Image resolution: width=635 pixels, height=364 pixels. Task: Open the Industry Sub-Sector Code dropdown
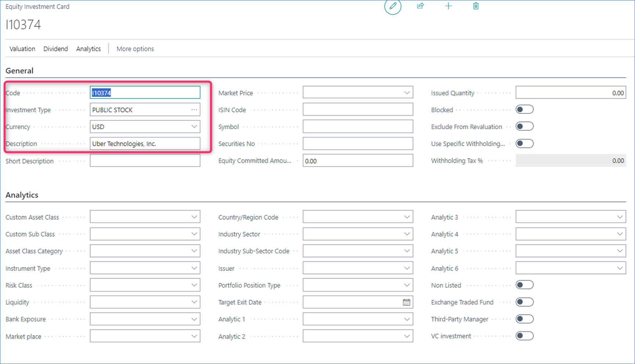[x=407, y=251]
